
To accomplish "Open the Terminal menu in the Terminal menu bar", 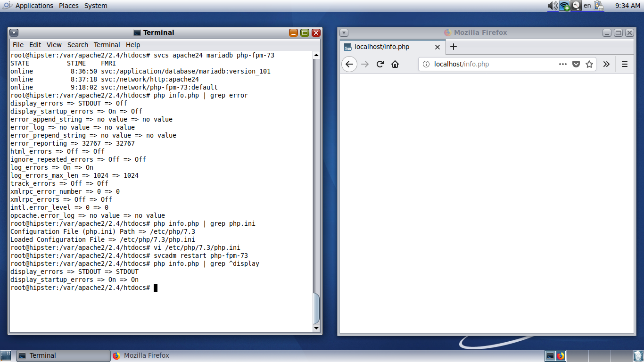I will [107, 45].
